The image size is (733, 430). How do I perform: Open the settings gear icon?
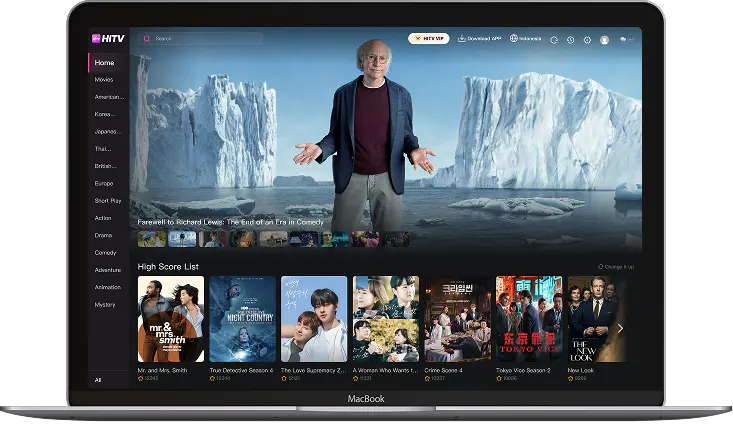pyautogui.click(x=587, y=40)
